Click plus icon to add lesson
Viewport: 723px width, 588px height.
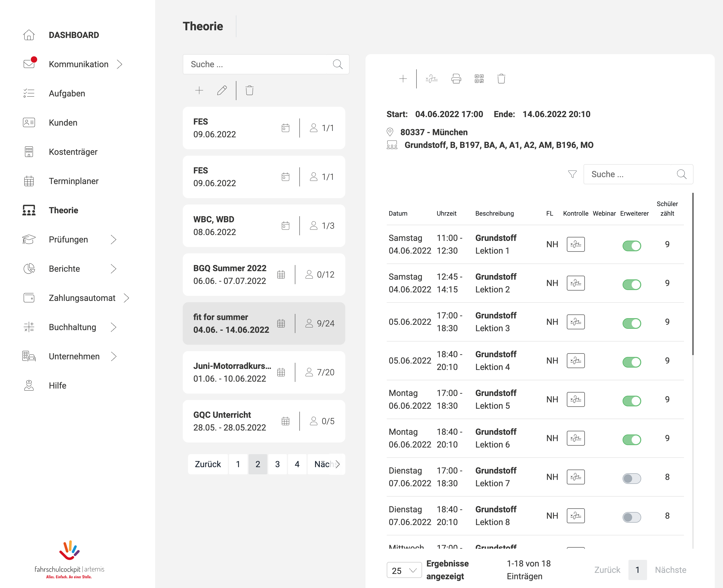click(403, 79)
